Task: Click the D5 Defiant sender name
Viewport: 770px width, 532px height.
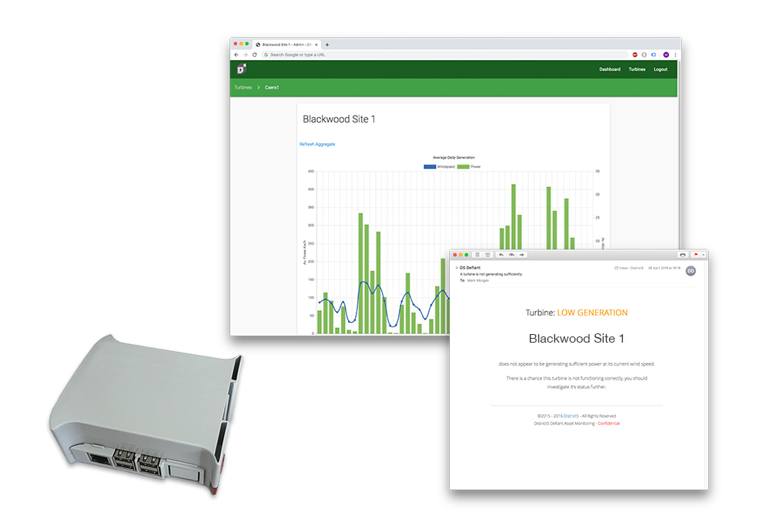Action: point(470,268)
